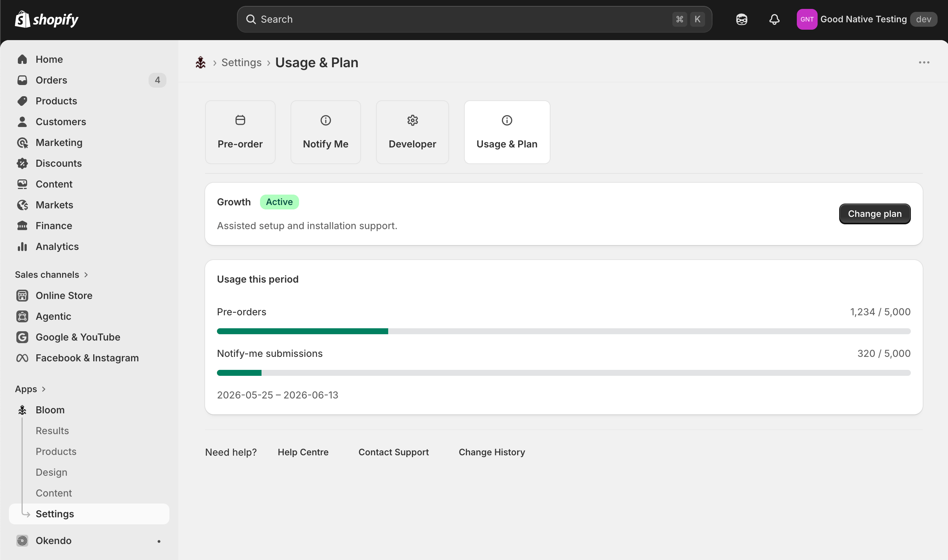Click the Shopify logo
The width and height of the screenshot is (948, 560).
pyautogui.click(x=46, y=19)
